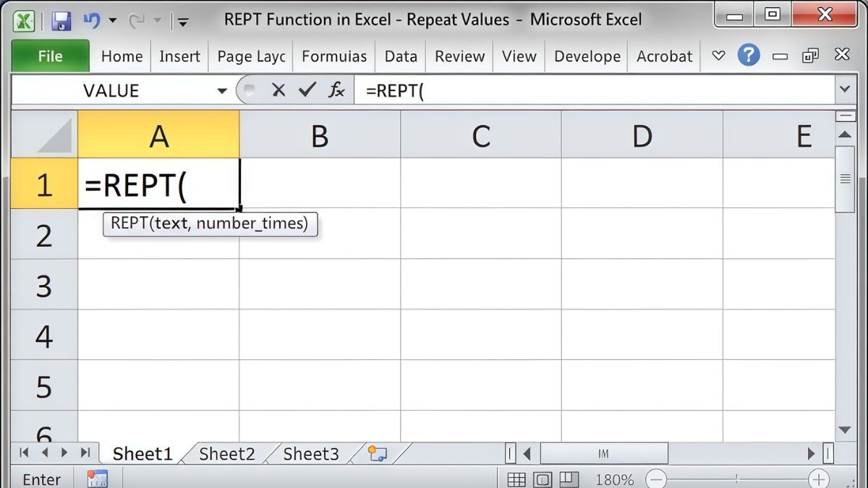Image resolution: width=868 pixels, height=488 pixels.
Task: Select the Normal view icon in status bar
Action: (516, 479)
